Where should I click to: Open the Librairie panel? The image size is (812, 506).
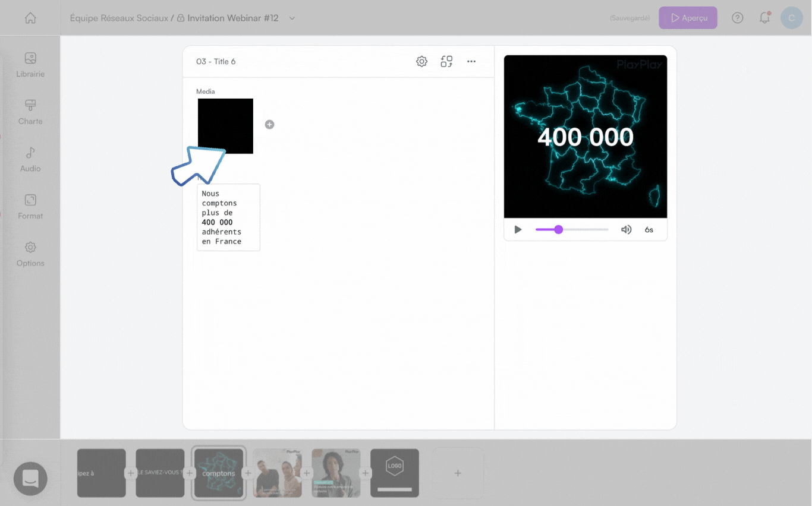(x=30, y=65)
